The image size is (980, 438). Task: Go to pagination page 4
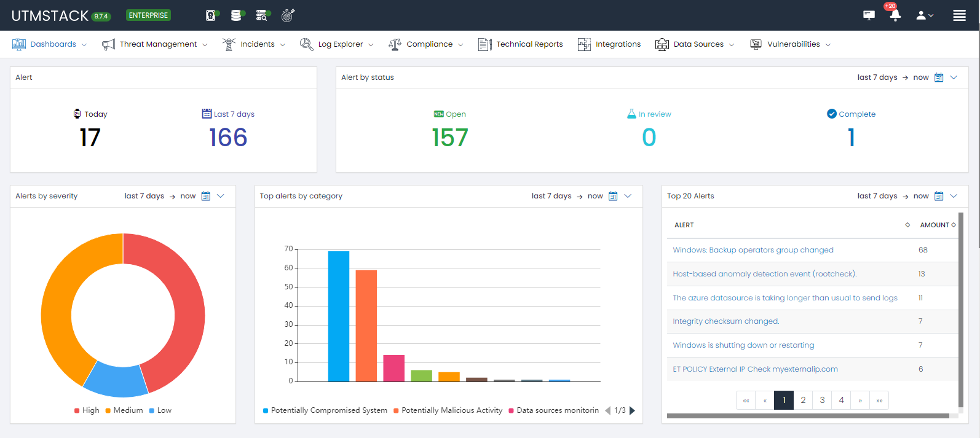[841, 400]
